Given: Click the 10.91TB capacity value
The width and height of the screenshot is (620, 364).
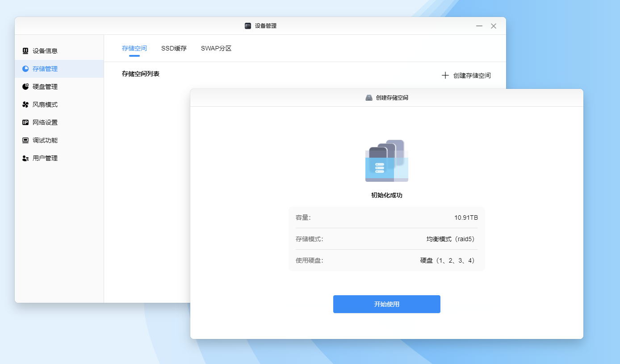Looking at the screenshot, I should 466,218.
